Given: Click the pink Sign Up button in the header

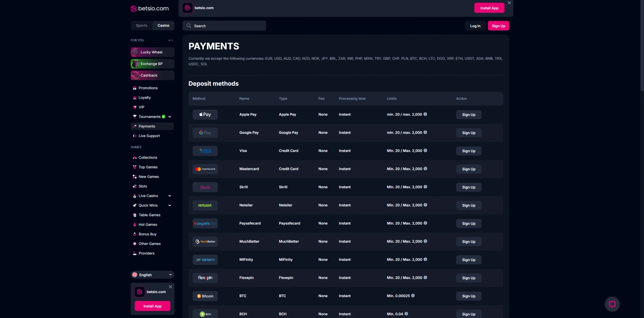Looking at the screenshot, I should coord(498,26).
